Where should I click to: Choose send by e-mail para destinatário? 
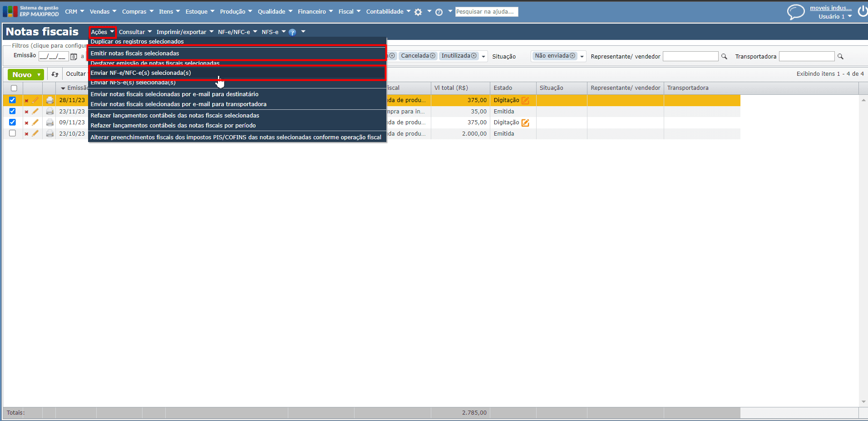(x=174, y=94)
